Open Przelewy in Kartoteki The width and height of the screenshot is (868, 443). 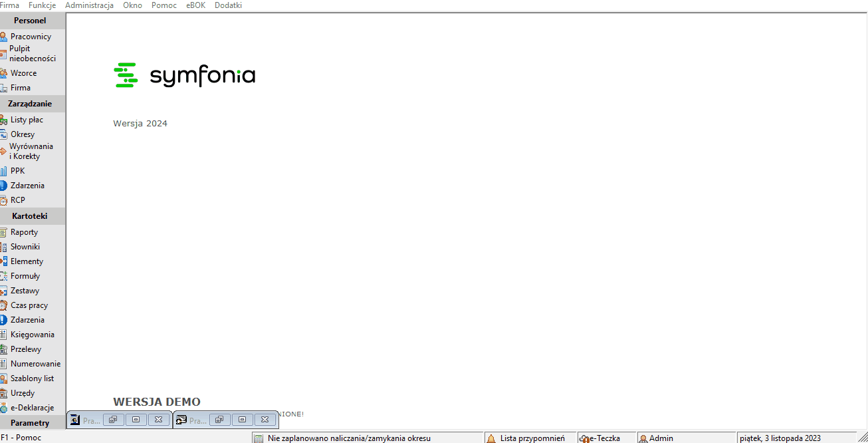(x=26, y=349)
